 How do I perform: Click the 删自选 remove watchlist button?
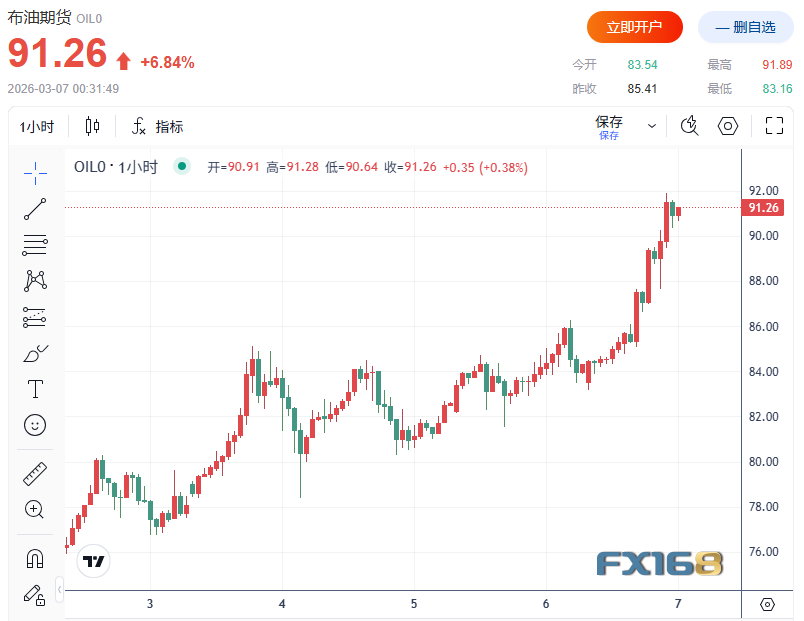point(745,27)
